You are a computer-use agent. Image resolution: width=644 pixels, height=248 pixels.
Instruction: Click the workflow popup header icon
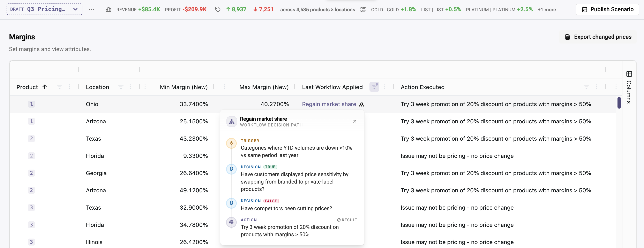(232, 122)
